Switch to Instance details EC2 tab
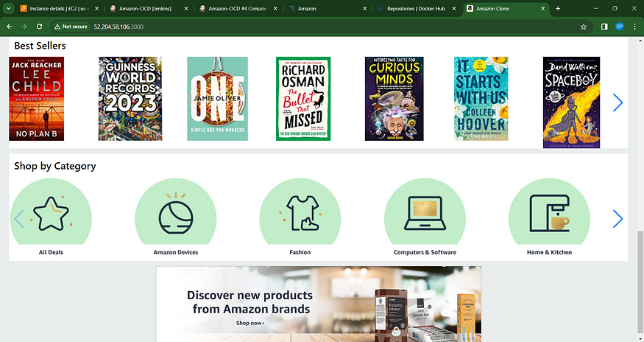 pos(59,9)
